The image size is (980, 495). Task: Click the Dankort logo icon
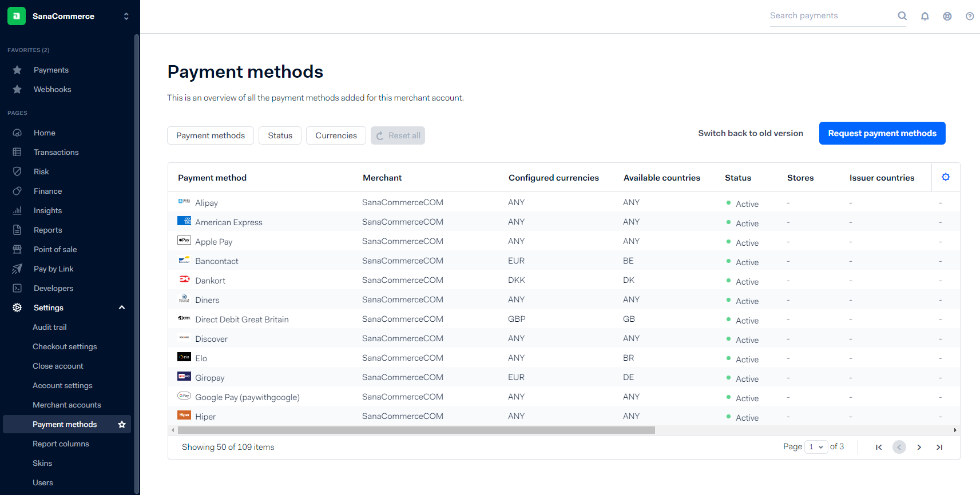click(184, 279)
